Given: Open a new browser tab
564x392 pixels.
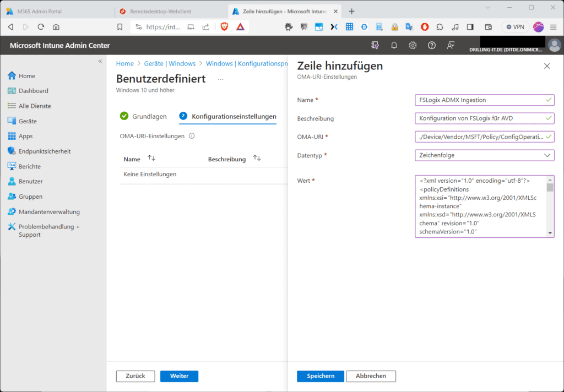Looking at the screenshot, I should tap(351, 12).
